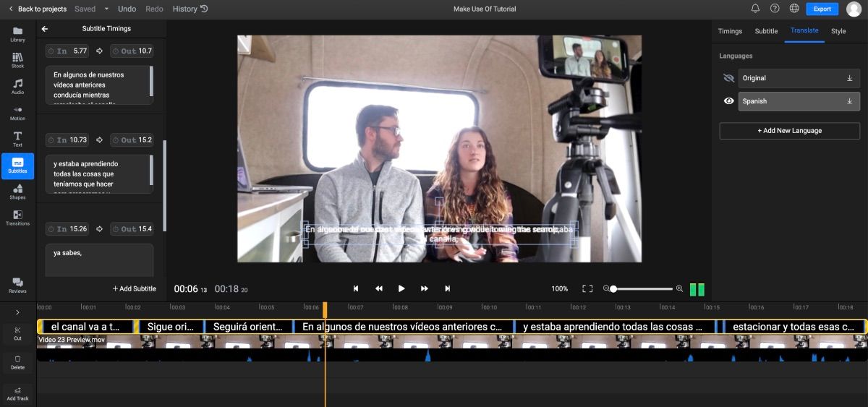The height and width of the screenshot is (407, 868).
Task: Switch to the Subtitle tab
Action: [766, 31]
